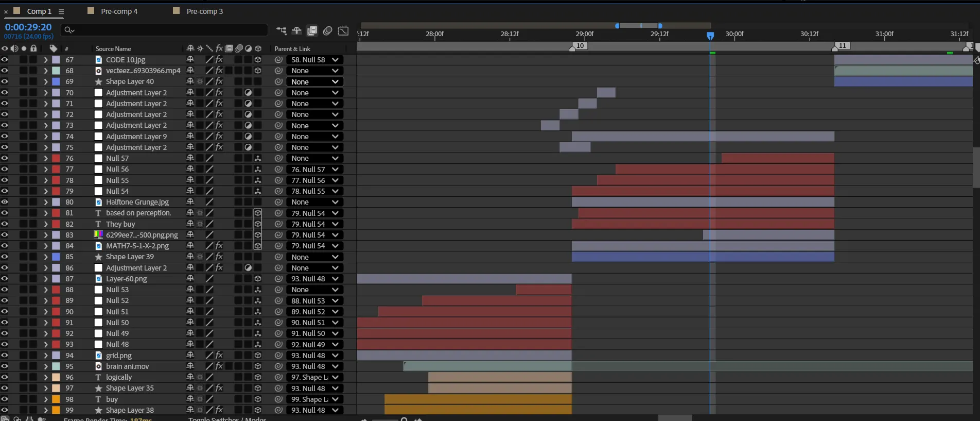Viewport: 980px width, 421px height.
Task: Open the Graph Editor
Action: pyautogui.click(x=343, y=31)
